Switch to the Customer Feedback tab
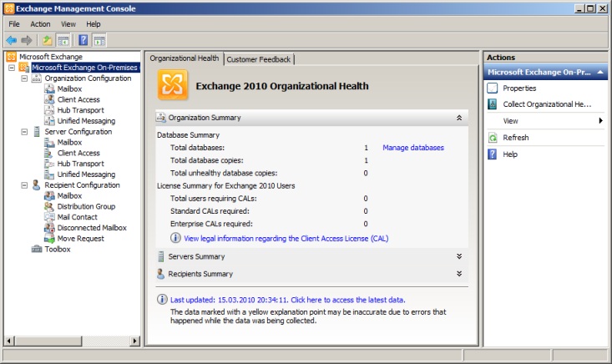Screen dimensions: 612x364 pos(258,59)
